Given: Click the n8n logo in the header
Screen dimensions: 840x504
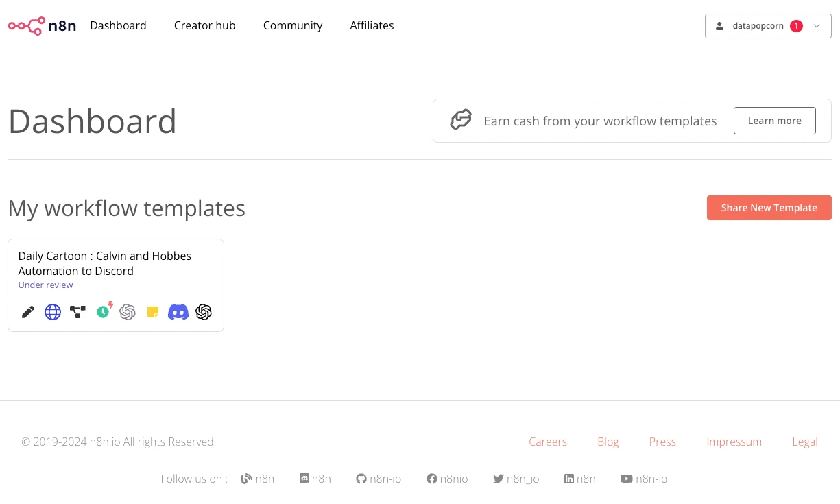Looking at the screenshot, I should coord(42,26).
